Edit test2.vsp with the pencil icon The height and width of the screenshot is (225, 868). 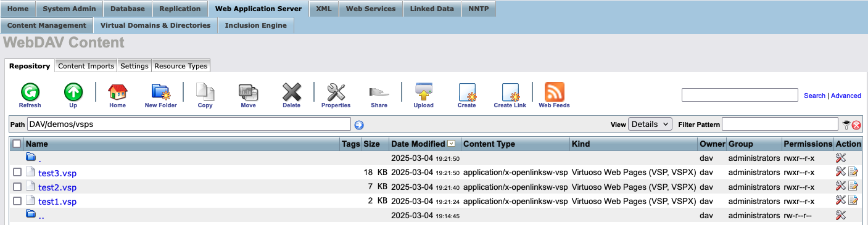[x=853, y=186]
